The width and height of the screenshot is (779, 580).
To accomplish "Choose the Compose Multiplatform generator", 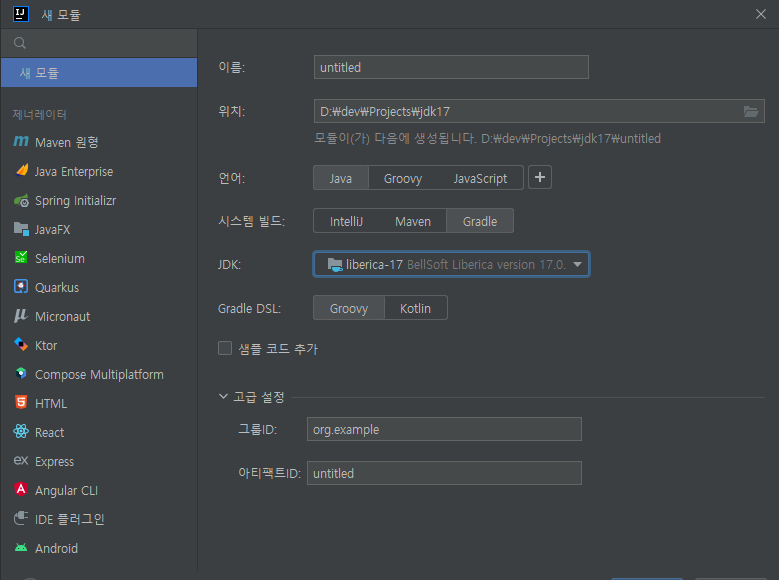I will pyautogui.click(x=99, y=374).
